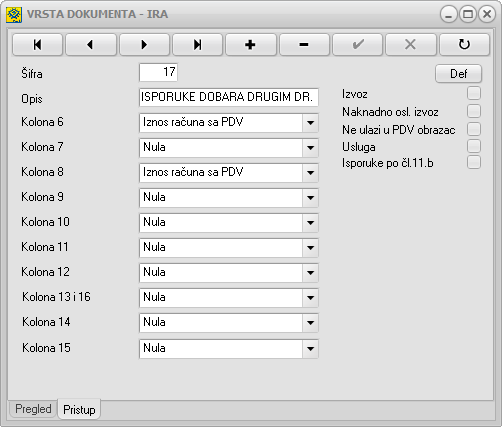The height and width of the screenshot is (427, 502).
Task: Post edit with checkmark button
Action: (357, 44)
